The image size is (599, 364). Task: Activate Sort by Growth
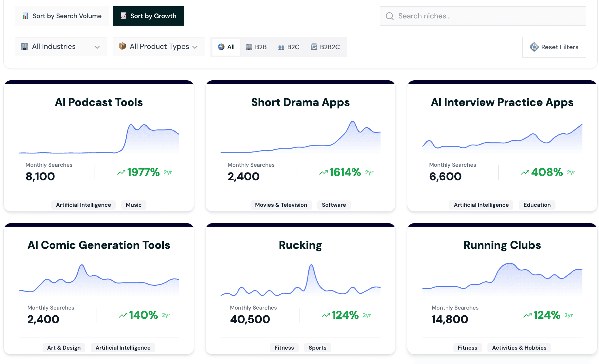click(148, 16)
